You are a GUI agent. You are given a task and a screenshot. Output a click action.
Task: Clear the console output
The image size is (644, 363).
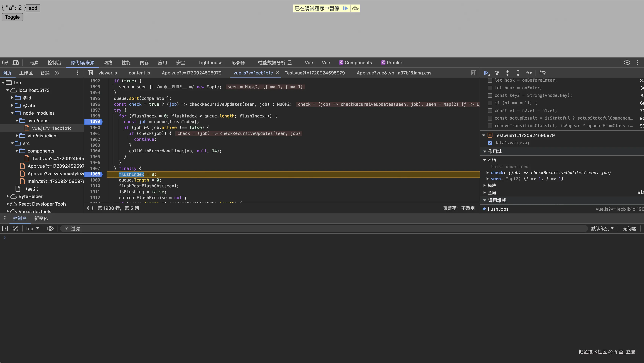tap(16, 228)
